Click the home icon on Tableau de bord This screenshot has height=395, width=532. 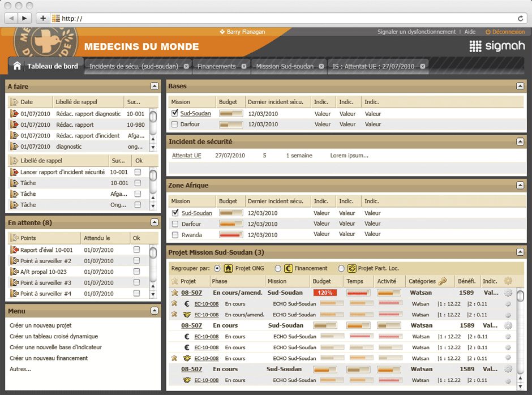[x=17, y=66]
